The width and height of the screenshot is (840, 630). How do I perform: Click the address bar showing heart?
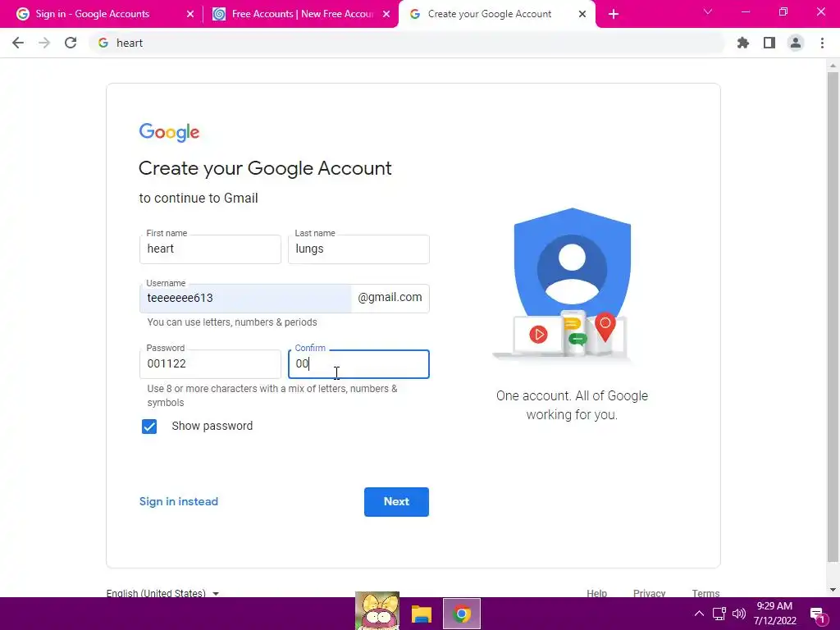tap(407, 43)
